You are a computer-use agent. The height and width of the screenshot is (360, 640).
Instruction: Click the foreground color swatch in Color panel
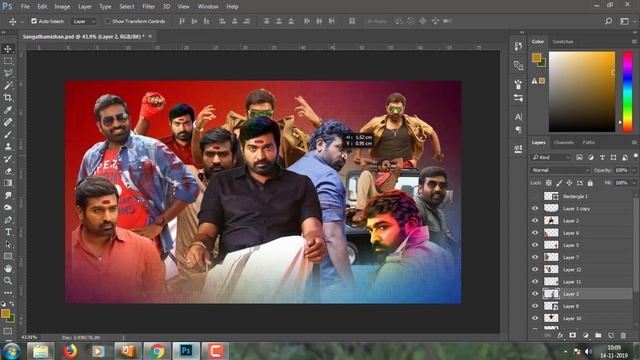click(536, 58)
